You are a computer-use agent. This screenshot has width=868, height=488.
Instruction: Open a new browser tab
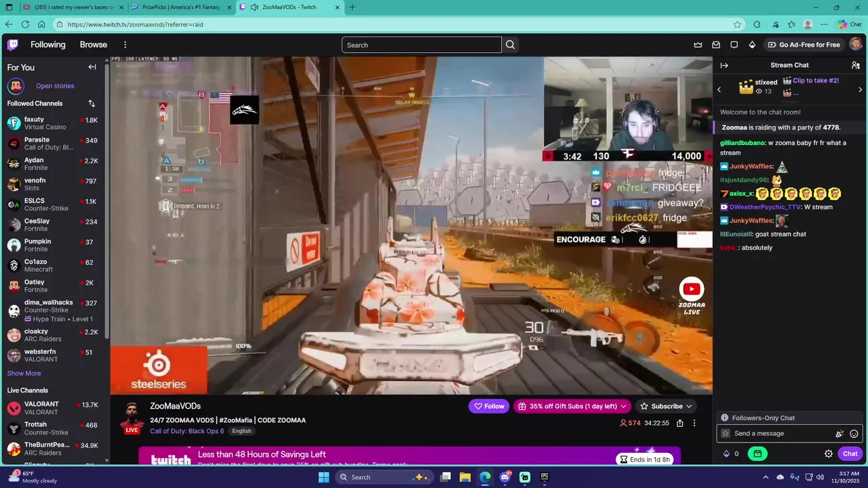point(352,7)
